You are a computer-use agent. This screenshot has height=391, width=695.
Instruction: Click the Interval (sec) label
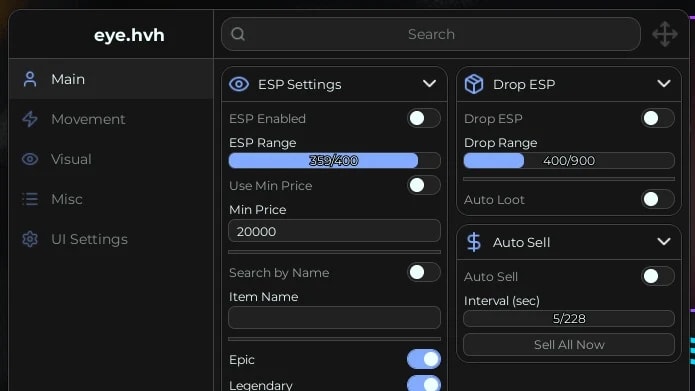click(x=502, y=301)
